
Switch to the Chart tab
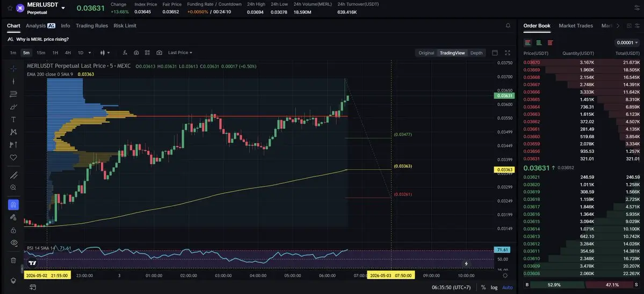pyautogui.click(x=13, y=25)
